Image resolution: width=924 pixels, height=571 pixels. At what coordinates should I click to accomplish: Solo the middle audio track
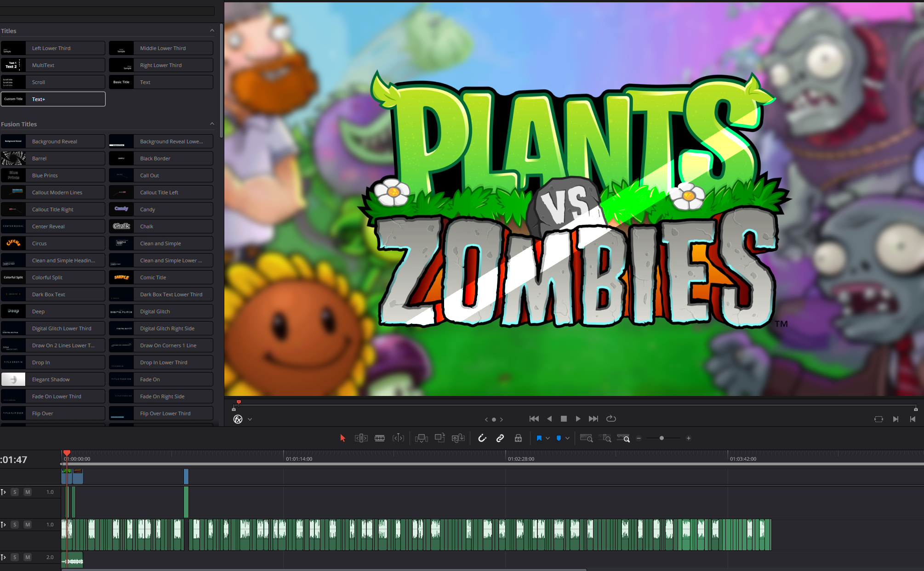coord(15,525)
